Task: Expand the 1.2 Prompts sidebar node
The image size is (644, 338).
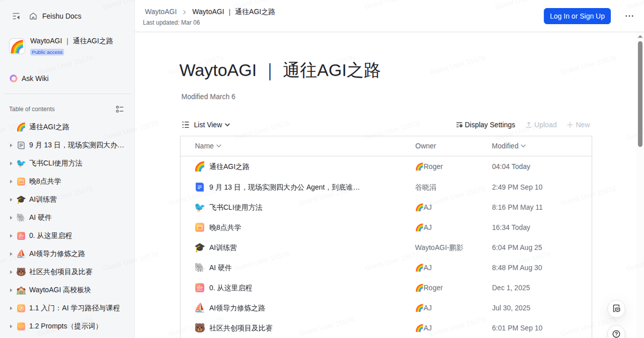Action: click(11, 326)
